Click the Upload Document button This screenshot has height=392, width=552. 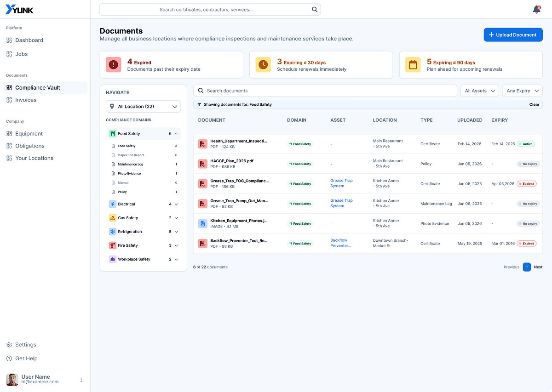[513, 35]
